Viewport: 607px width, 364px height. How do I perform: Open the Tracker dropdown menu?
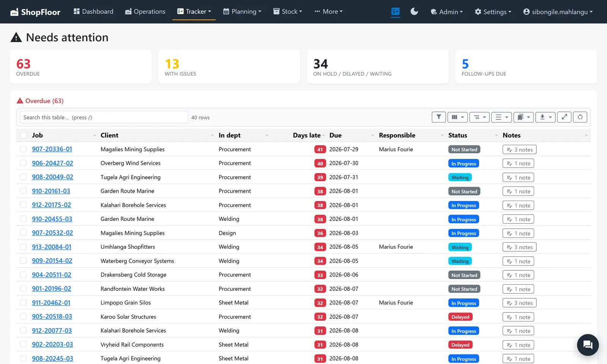pyautogui.click(x=194, y=12)
